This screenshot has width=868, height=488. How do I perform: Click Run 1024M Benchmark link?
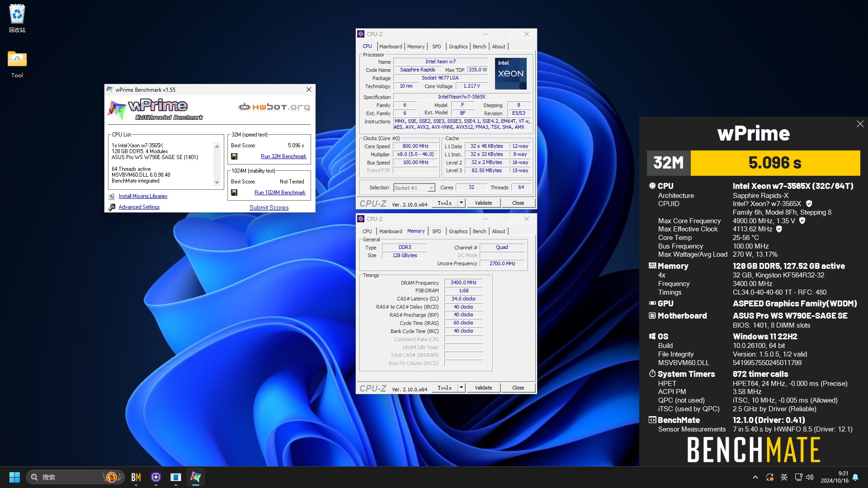point(280,192)
